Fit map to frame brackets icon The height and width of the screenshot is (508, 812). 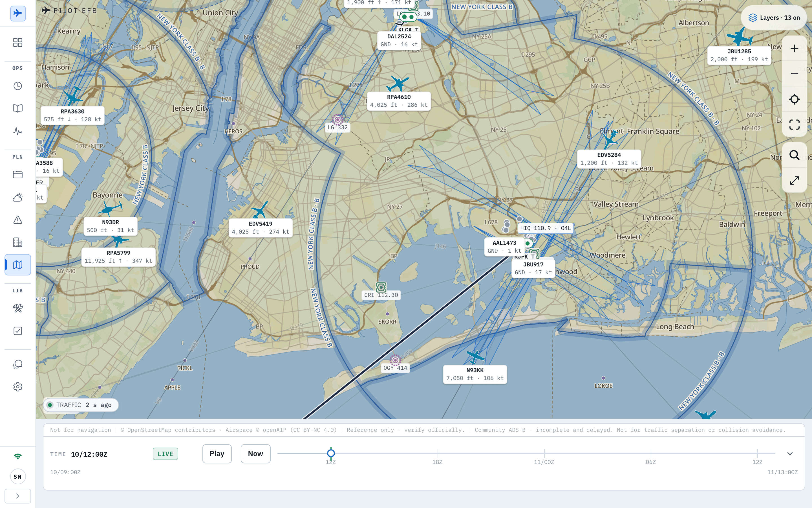794,125
